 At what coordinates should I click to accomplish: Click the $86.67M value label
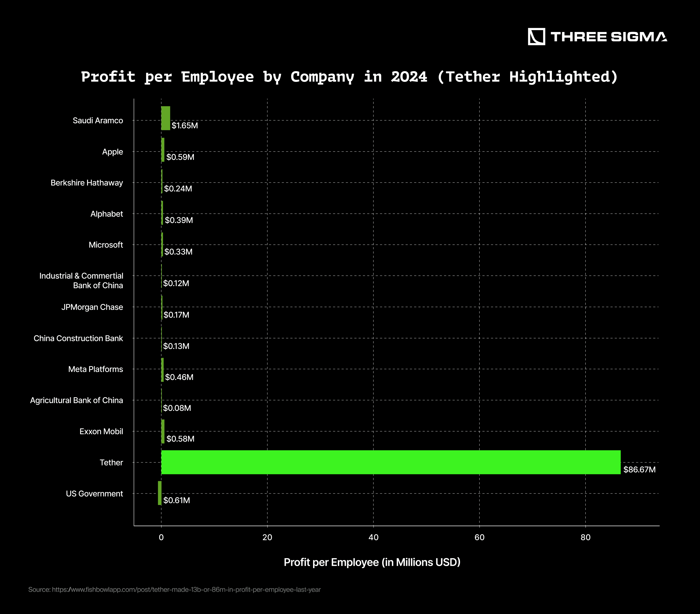point(639,469)
